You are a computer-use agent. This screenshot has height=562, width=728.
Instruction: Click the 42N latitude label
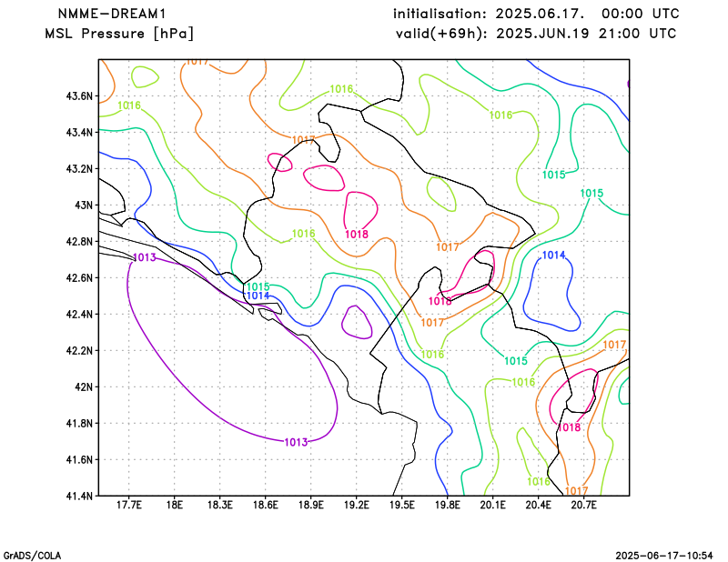click(x=84, y=386)
